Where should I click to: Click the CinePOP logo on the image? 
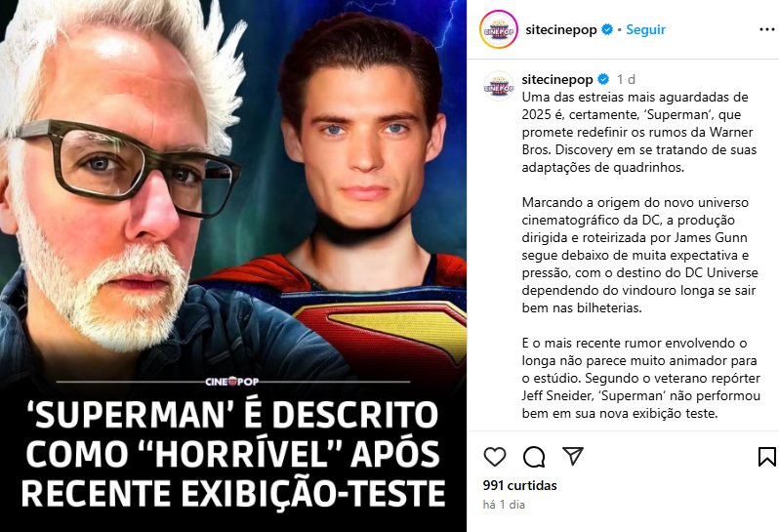(x=232, y=382)
